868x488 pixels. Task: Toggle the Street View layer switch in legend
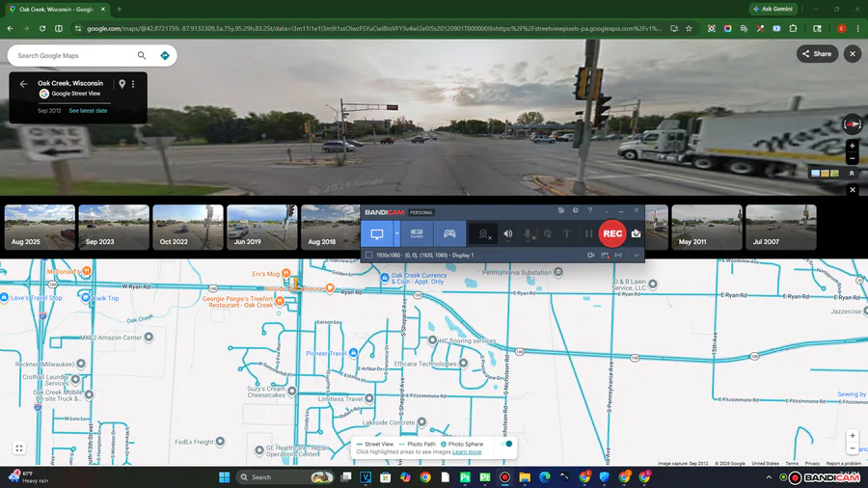[506, 444]
